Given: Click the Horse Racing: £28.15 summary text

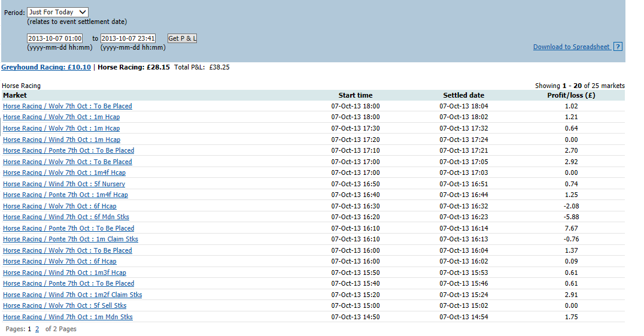Looking at the screenshot, I should pos(133,67).
